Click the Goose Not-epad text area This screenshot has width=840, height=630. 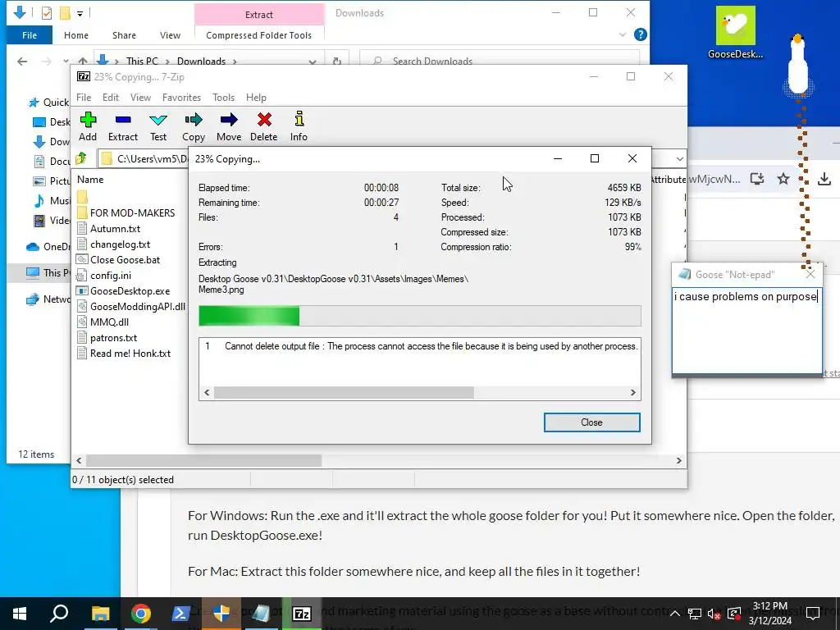coord(746,331)
